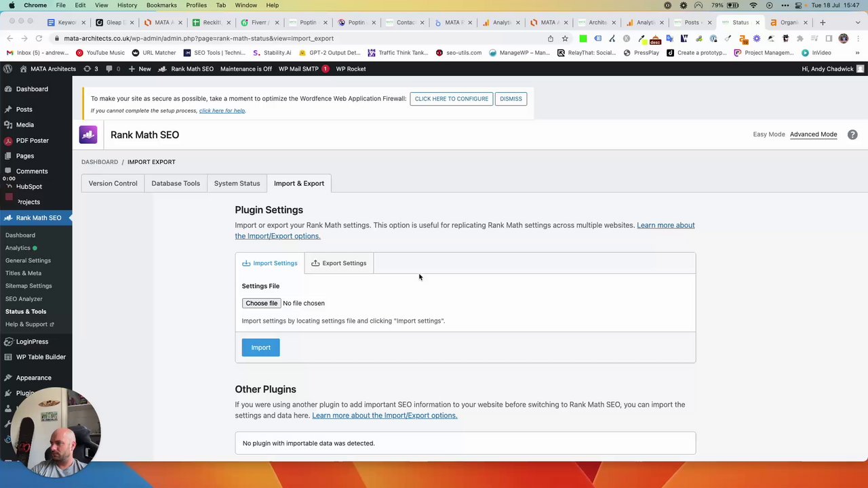Open the help question mark icon
868x488 pixels.
coord(852,134)
